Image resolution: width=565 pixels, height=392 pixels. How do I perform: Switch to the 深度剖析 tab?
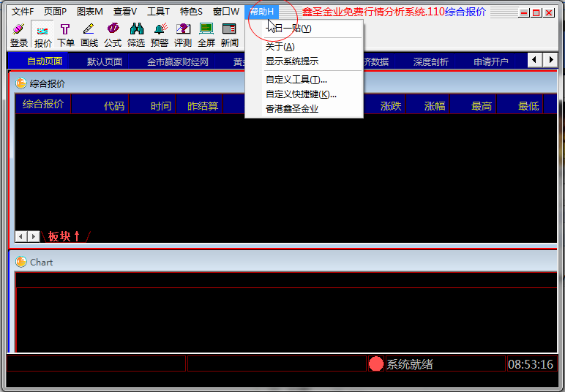pyautogui.click(x=431, y=61)
